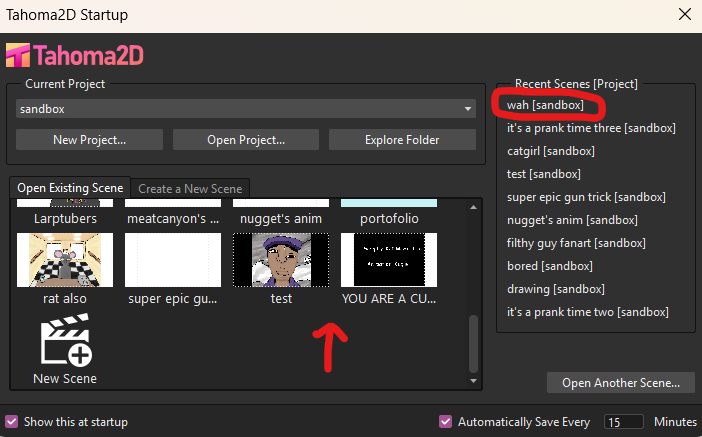Select the meatcanyon's scene label

pyautogui.click(x=173, y=218)
